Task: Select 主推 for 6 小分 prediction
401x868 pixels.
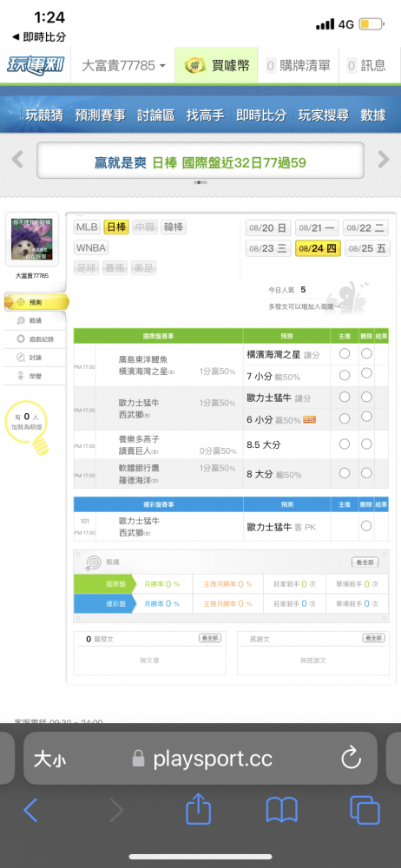Action: (345, 419)
